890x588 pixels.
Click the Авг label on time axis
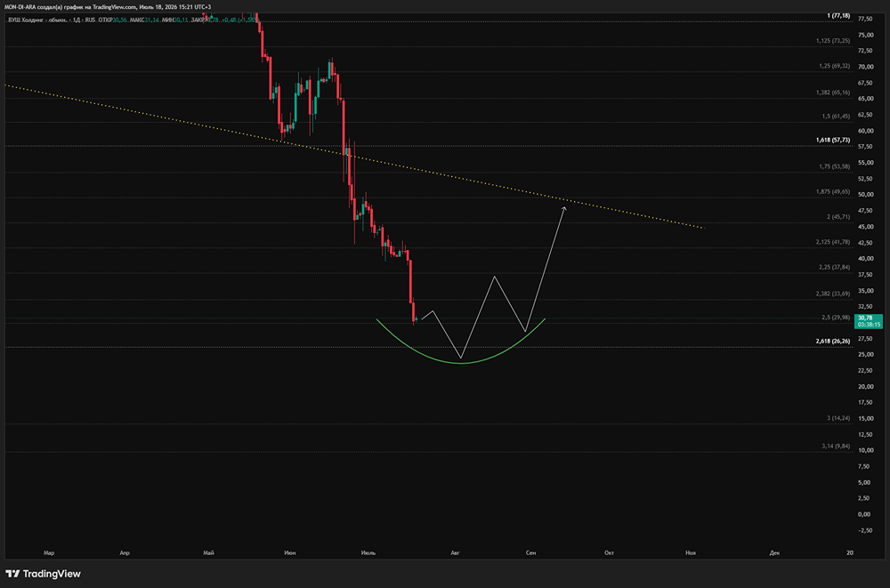(455, 552)
